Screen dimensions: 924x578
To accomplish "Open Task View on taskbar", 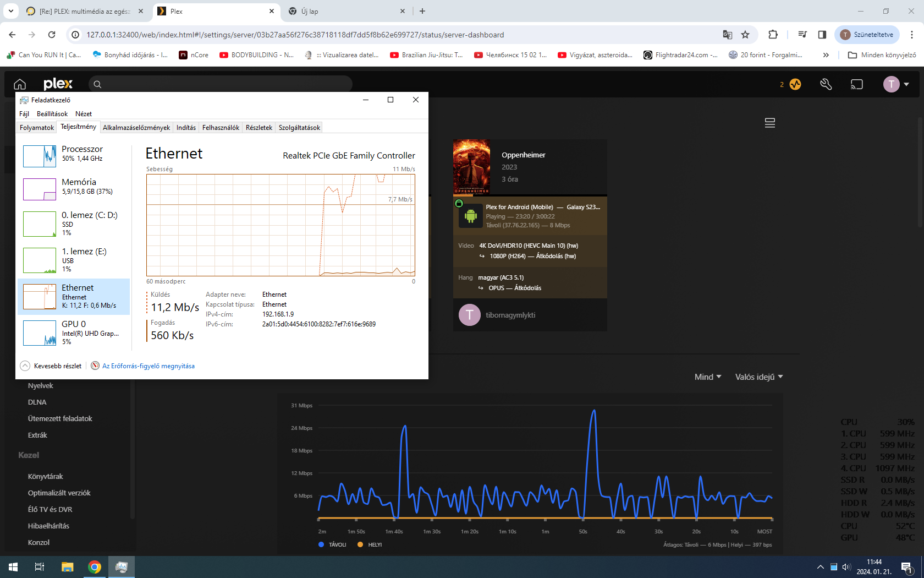I will tap(40, 567).
